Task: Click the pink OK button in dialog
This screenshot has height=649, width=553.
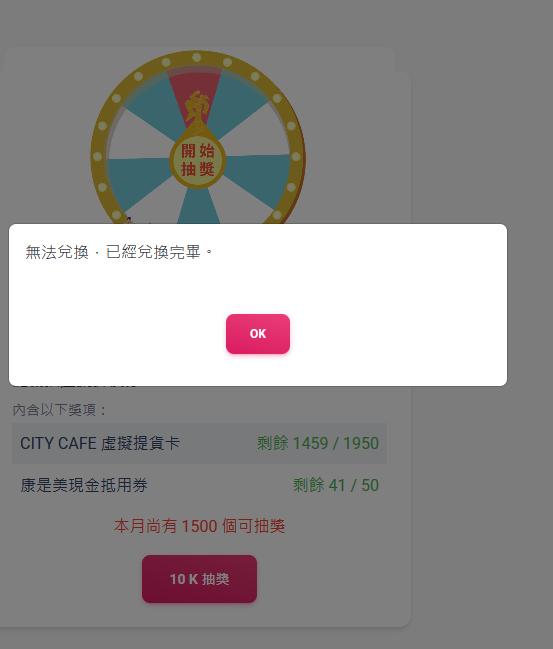Action: (x=258, y=334)
